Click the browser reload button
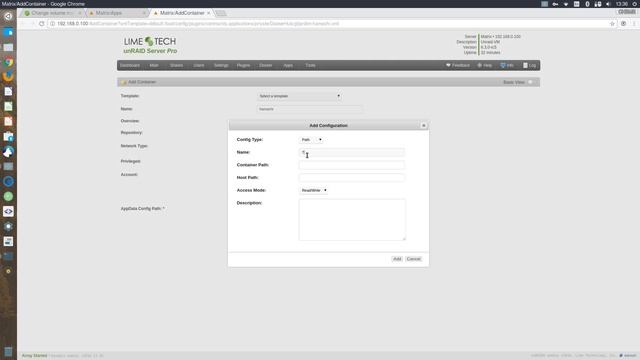 pos(41,24)
